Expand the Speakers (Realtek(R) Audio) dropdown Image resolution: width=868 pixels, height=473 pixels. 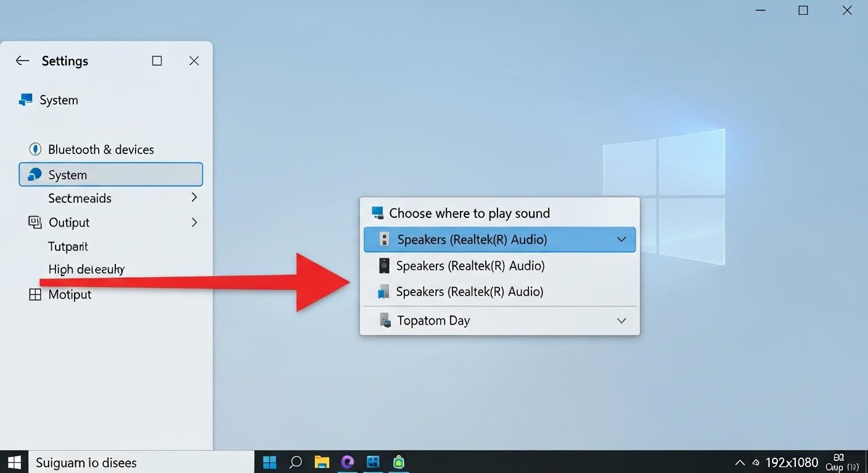(x=621, y=239)
